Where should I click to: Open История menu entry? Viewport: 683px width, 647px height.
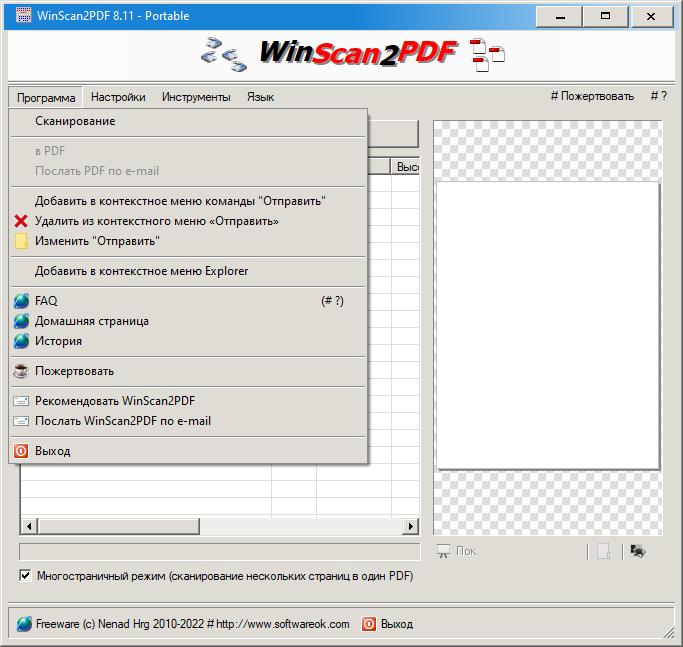click(x=188, y=341)
